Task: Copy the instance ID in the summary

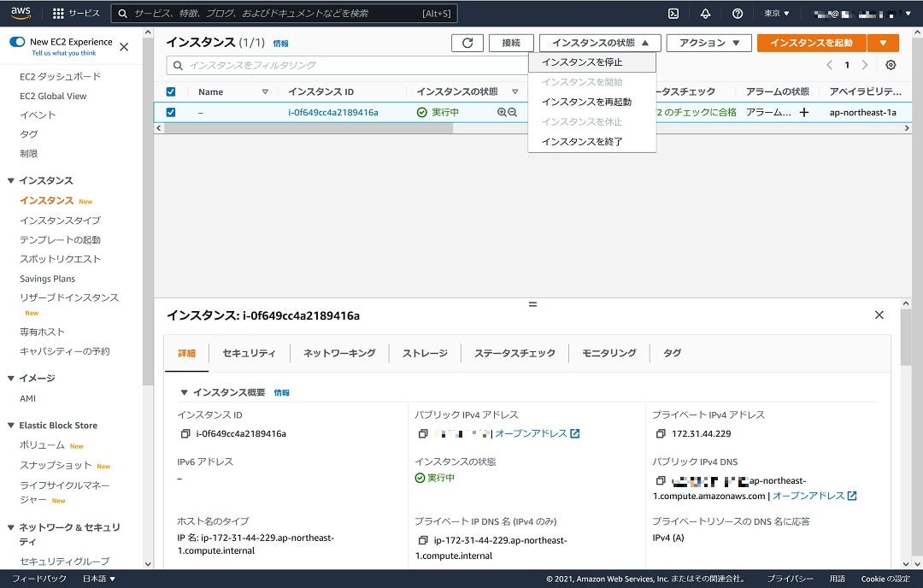Action: click(185, 434)
